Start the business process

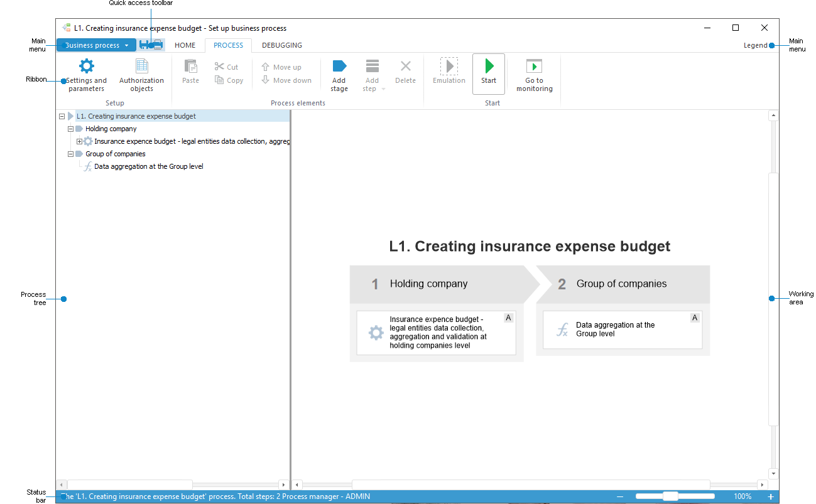tap(489, 74)
